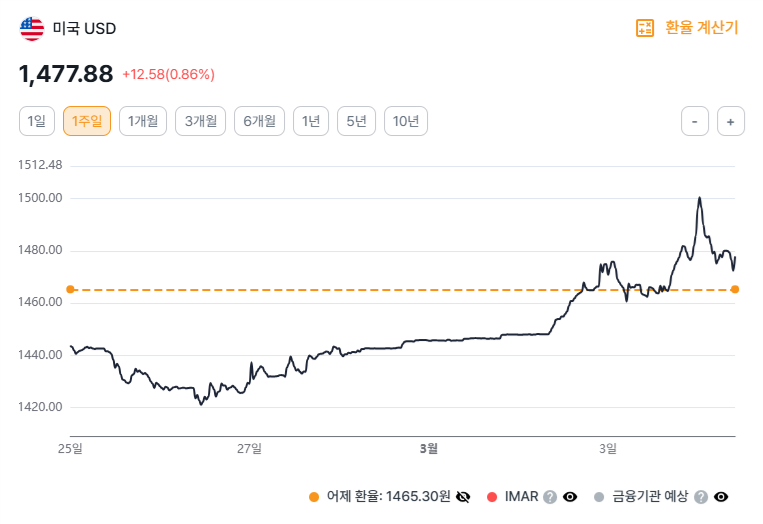The width and height of the screenshot is (763, 524).
Task: Toggle 어제 환율 line visibility eye icon
Action: (x=463, y=497)
